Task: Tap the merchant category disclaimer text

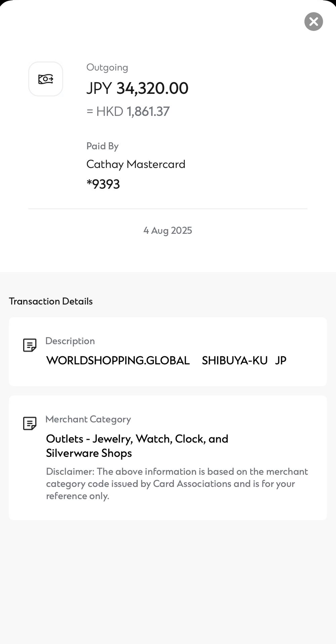Action: 177,484
